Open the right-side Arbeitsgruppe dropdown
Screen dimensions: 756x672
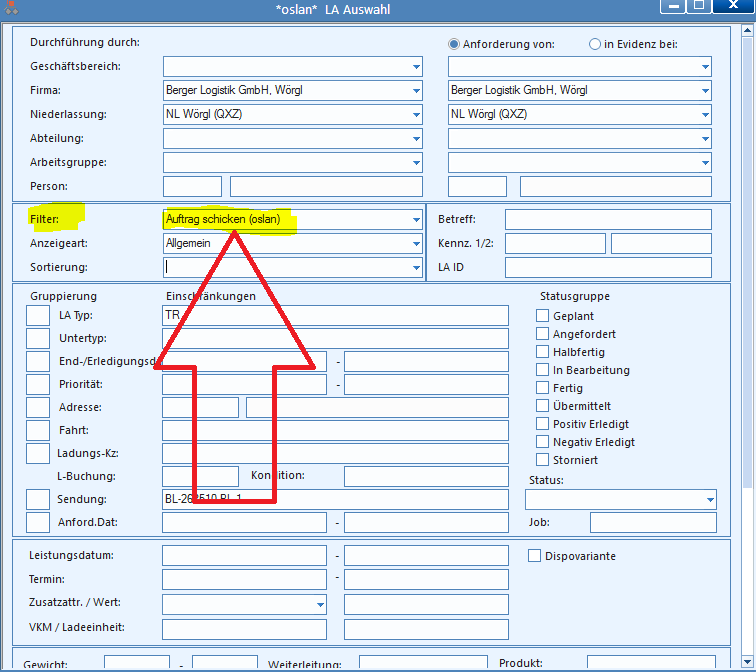pyautogui.click(x=705, y=162)
